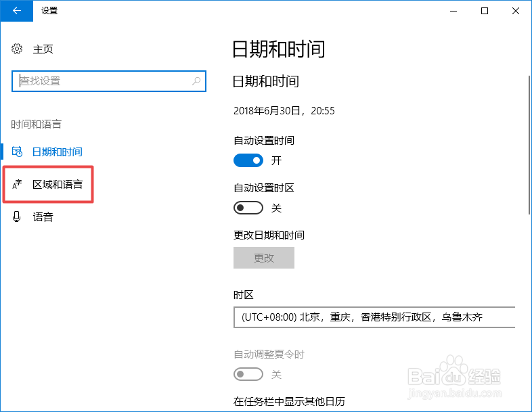The image size is (532, 412).
Task: Click the back arrow in title bar
Action: point(17,11)
